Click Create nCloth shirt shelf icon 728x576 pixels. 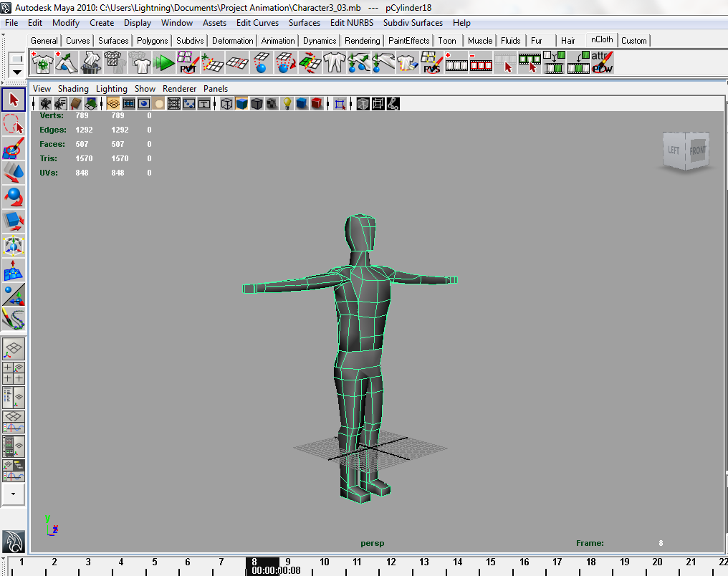tap(42, 62)
